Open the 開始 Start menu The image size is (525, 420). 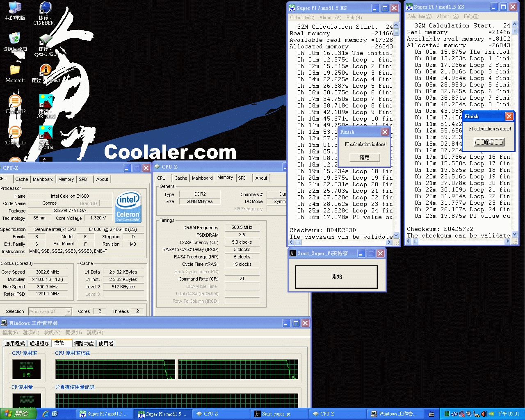[x=18, y=414]
